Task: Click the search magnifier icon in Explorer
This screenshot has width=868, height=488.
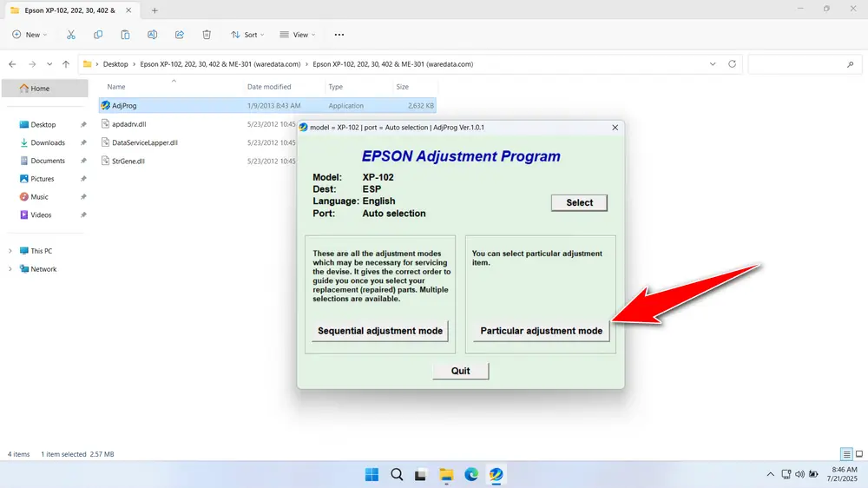Action: (x=851, y=64)
